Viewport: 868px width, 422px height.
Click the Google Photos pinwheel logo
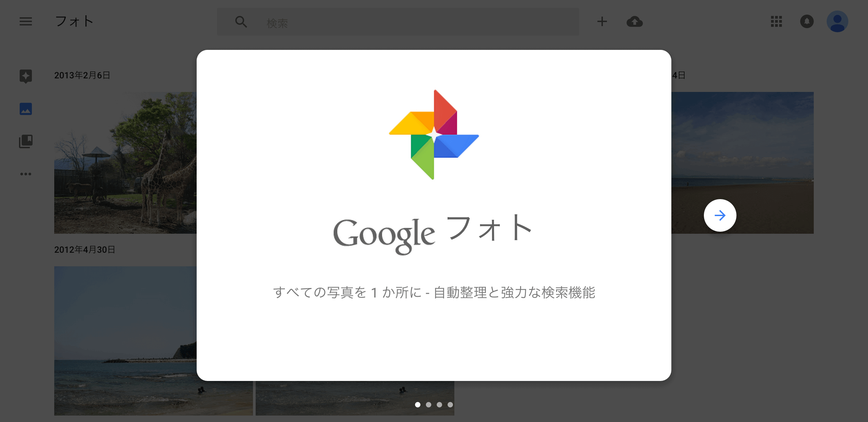[x=434, y=135]
